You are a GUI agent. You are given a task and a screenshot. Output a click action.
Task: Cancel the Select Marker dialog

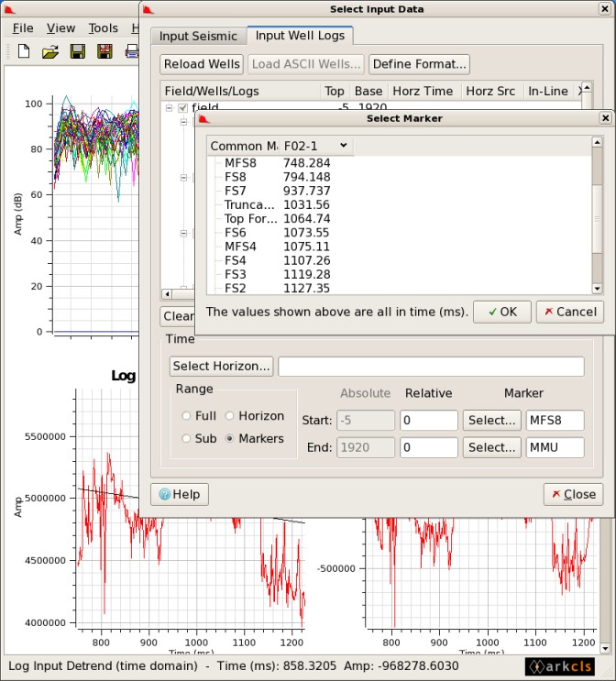[x=570, y=312]
